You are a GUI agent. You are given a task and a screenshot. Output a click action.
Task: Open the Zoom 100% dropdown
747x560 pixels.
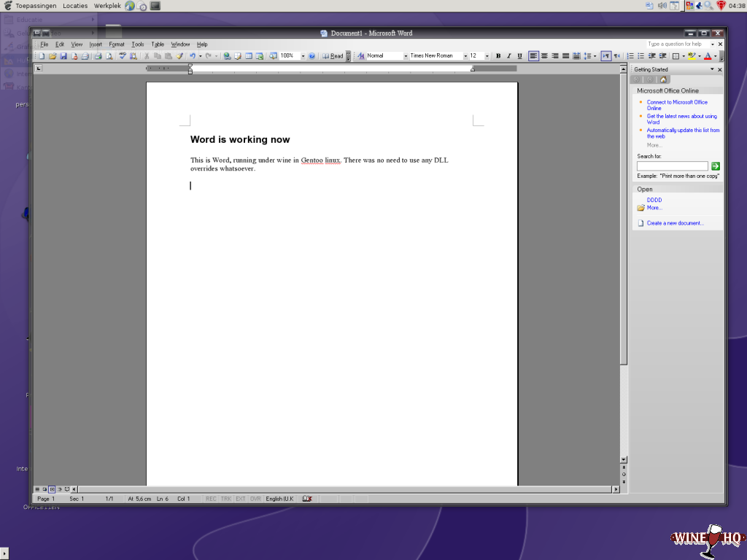coord(303,56)
